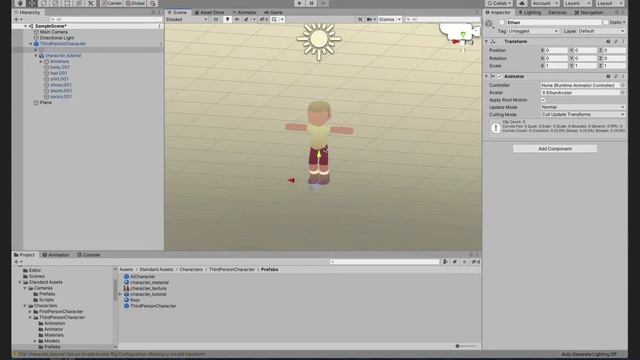Toggle the Global handle rotation button

click(x=135, y=3)
